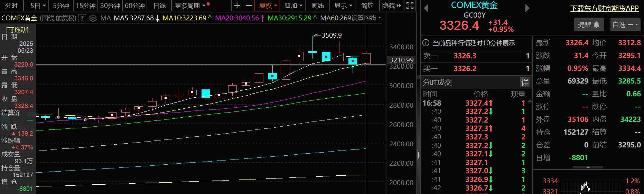Image resolution: width=644 pixels, height=194 pixels.
Task: Go to next instrument with right arrow
Action: pyautogui.click(x=527, y=8)
